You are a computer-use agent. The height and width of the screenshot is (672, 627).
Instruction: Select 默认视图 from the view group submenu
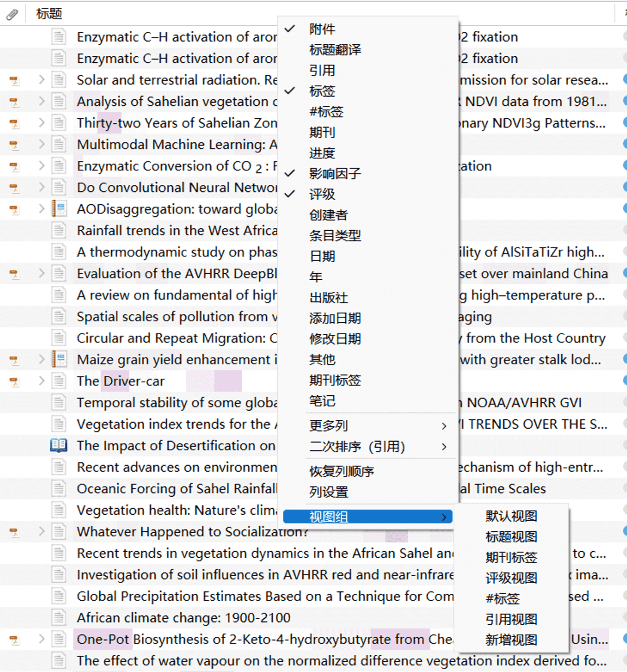tap(511, 516)
